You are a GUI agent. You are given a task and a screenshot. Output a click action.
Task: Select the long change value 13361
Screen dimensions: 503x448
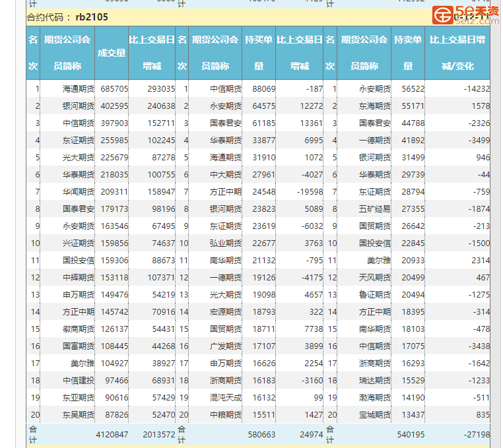311,123
